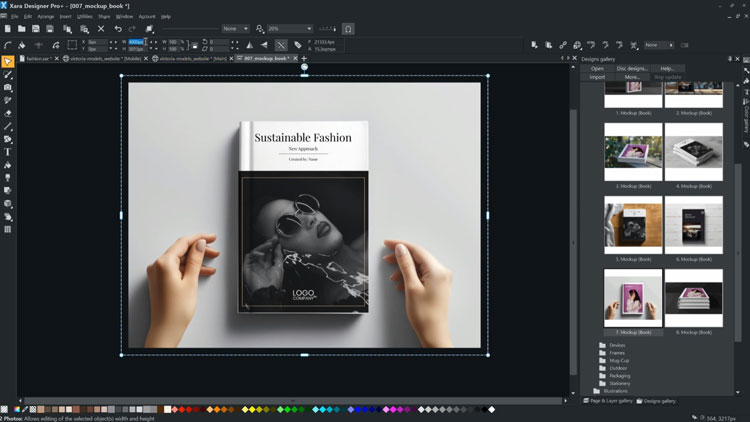
Task: Close the 007_mockup_book tab
Action: coord(295,58)
